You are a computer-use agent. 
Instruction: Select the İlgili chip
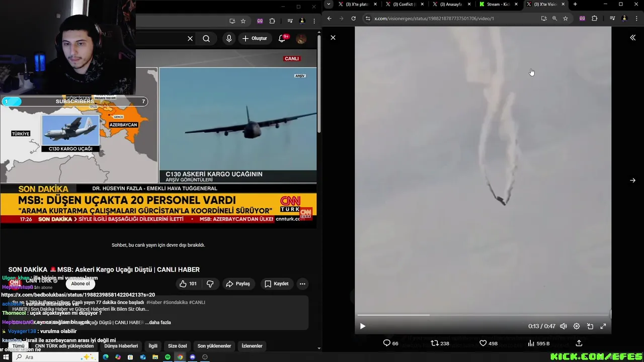(153, 346)
